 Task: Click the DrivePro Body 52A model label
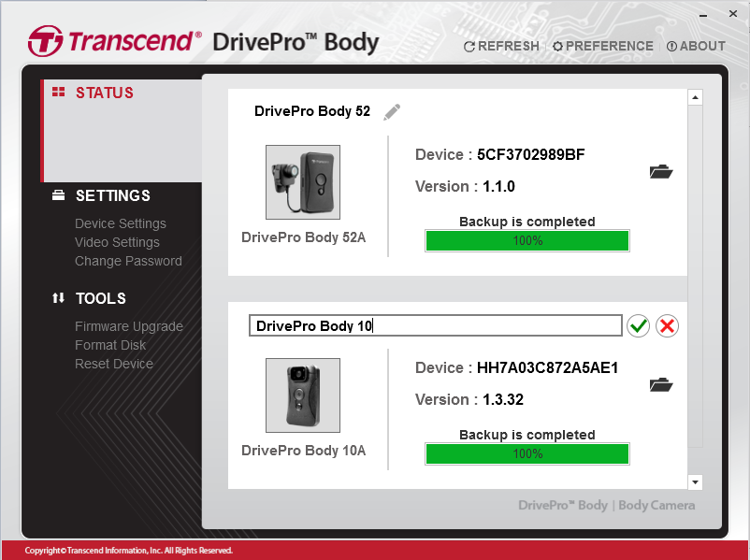[x=303, y=237]
